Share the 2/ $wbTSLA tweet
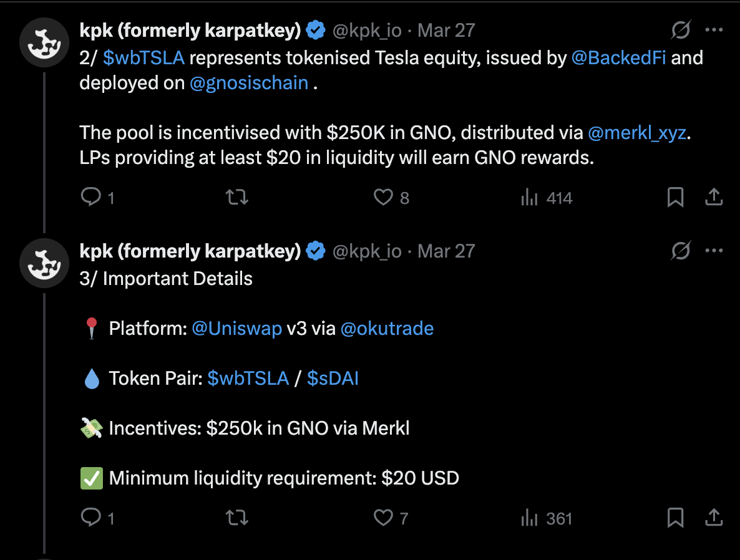Image resolution: width=740 pixels, height=560 pixels. pyautogui.click(x=713, y=198)
